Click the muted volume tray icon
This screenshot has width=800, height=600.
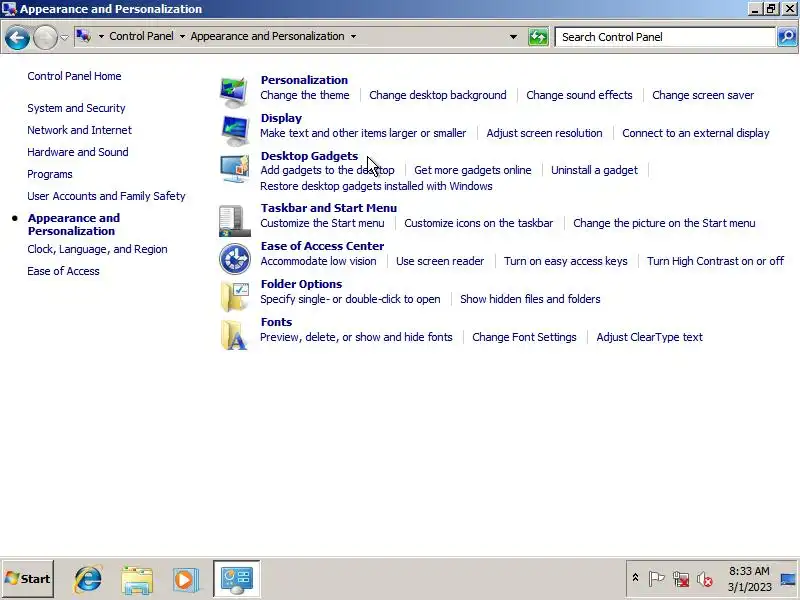(705, 579)
